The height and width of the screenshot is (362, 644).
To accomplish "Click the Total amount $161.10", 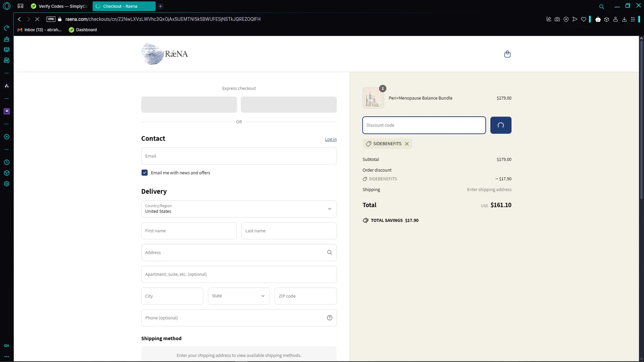I will point(501,205).
